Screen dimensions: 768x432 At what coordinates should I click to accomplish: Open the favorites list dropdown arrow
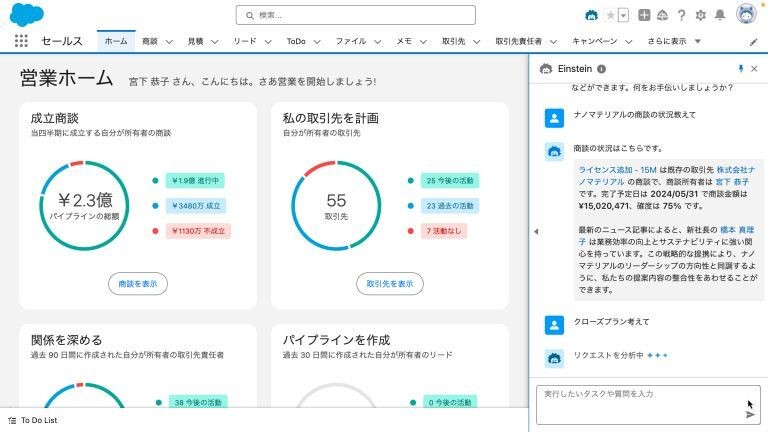(623, 15)
